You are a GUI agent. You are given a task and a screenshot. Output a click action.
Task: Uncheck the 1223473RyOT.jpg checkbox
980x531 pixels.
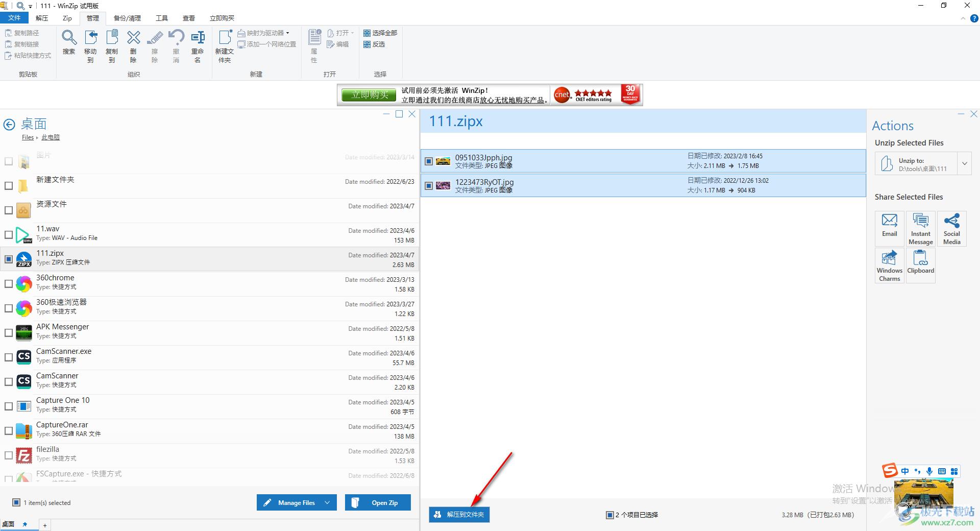[429, 186]
